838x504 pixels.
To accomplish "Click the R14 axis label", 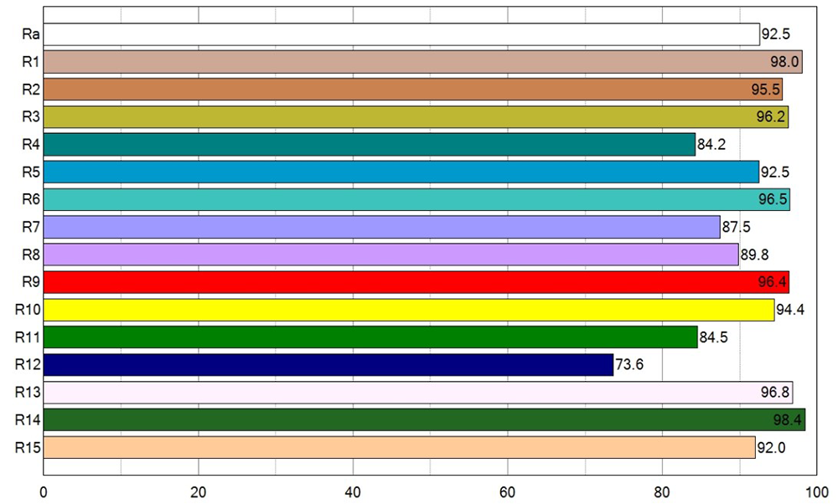I will (x=28, y=419).
